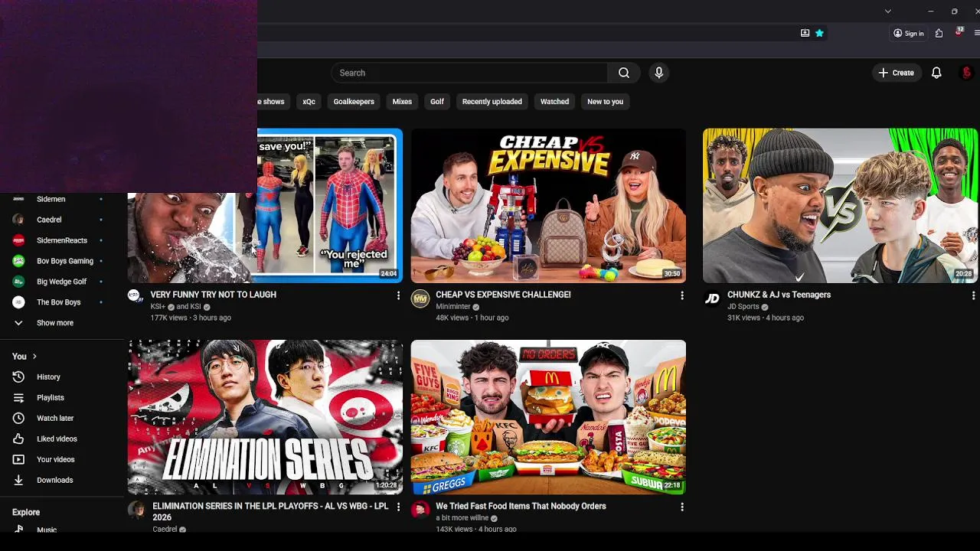Open Elimination Series LPL Playoffs title
The image size is (980, 551).
tap(270, 512)
